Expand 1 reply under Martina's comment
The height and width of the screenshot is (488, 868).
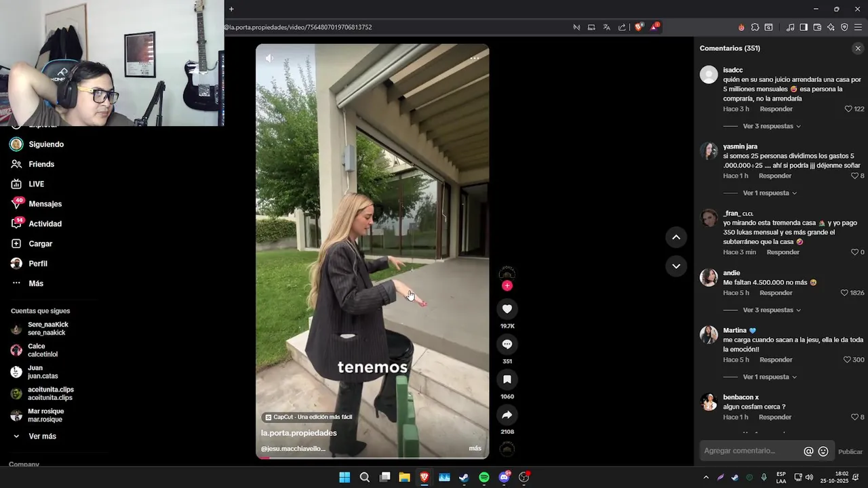pos(770,377)
